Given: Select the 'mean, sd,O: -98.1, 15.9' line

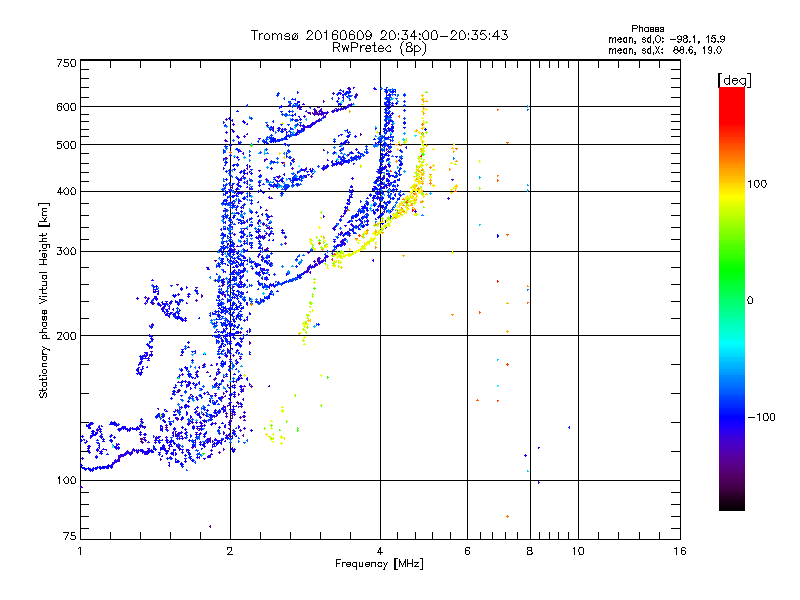Looking at the screenshot, I should (x=666, y=39).
